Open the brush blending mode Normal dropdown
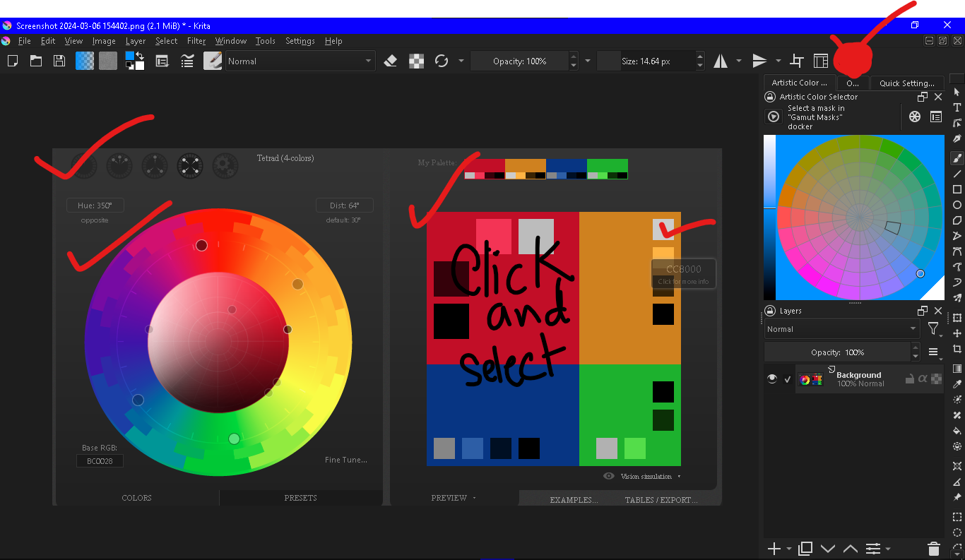965x560 pixels. click(300, 61)
